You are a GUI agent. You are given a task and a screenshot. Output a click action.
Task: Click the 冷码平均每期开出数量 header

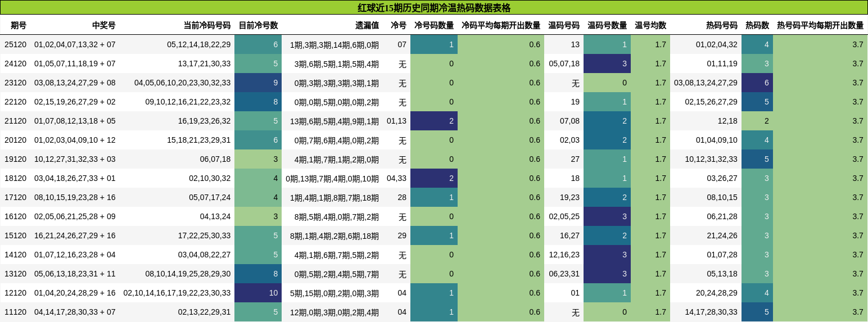[x=501, y=25]
